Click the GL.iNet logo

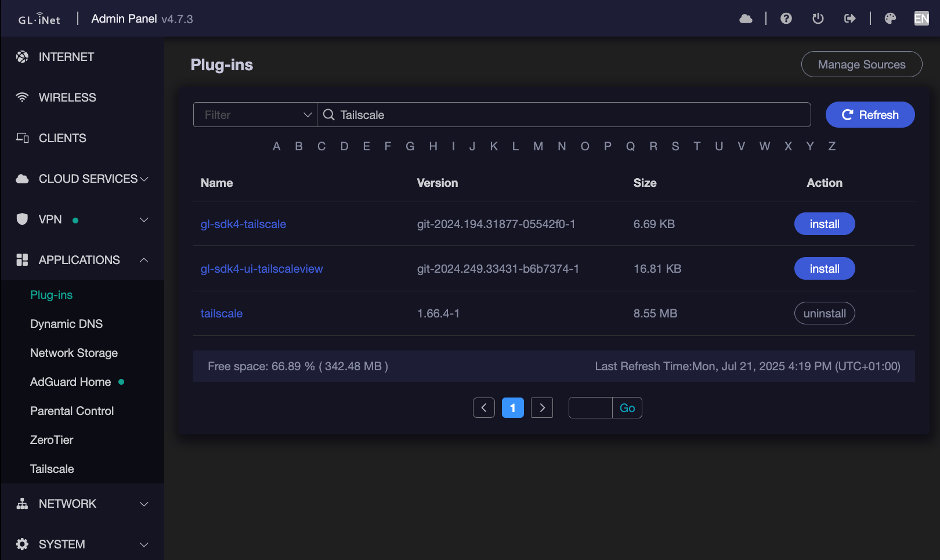point(39,19)
